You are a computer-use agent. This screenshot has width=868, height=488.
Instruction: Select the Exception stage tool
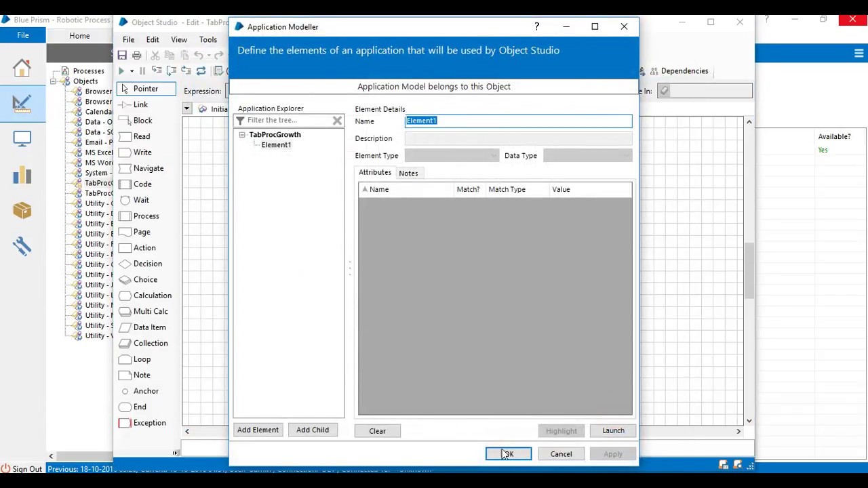point(149,423)
